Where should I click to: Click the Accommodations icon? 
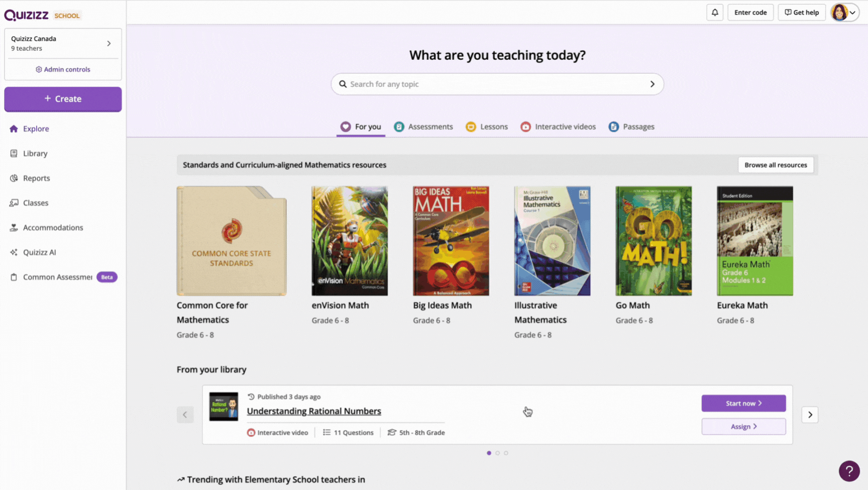pyautogui.click(x=14, y=227)
